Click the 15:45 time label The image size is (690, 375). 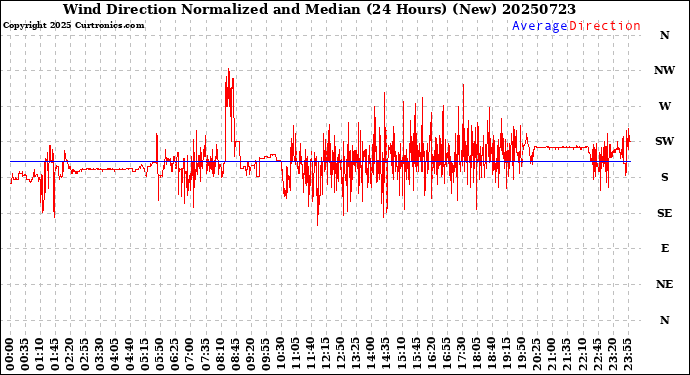coord(416,354)
